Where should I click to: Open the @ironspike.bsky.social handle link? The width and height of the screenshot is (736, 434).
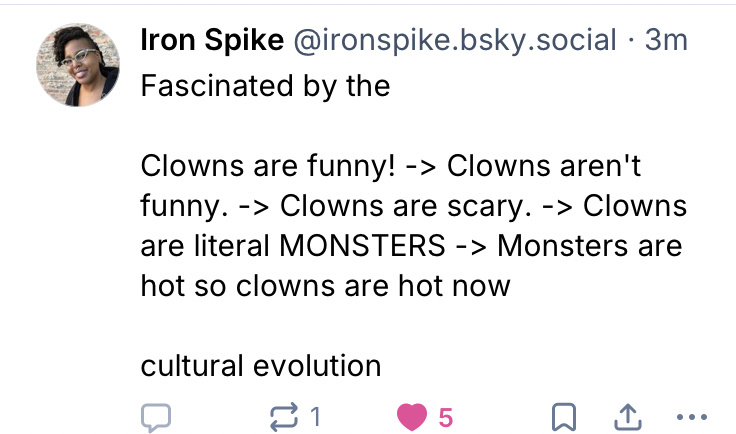tap(453, 41)
